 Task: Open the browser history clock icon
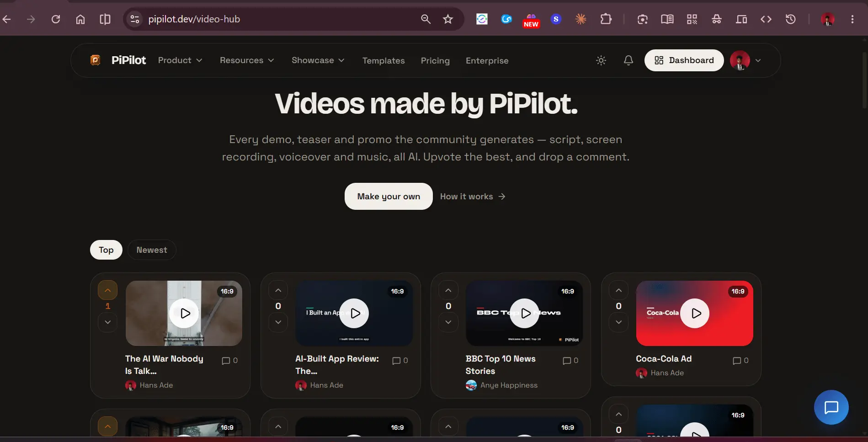[791, 19]
